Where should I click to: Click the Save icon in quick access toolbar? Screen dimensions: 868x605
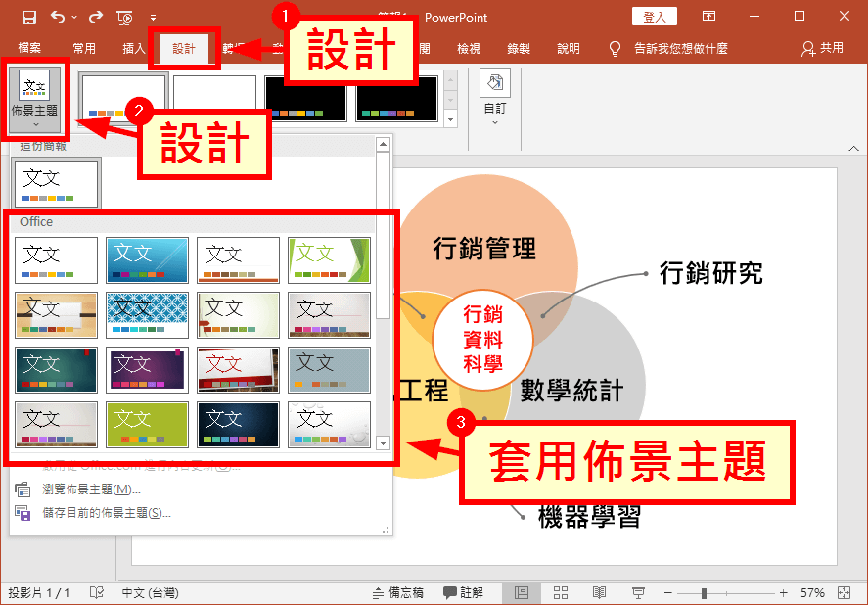coord(28,18)
